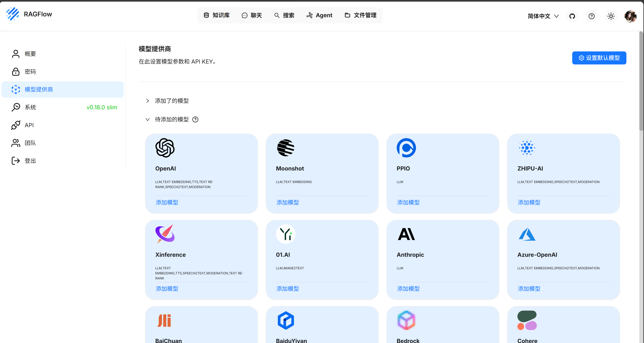Switch to 文件管理 tab

(x=361, y=15)
